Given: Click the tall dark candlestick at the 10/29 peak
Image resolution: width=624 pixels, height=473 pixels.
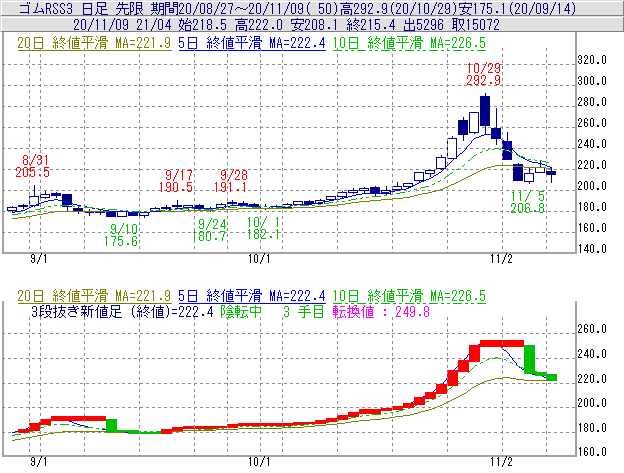Looking at the screenshot, I should point(485,111).
